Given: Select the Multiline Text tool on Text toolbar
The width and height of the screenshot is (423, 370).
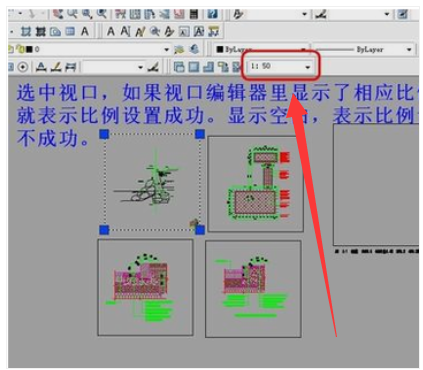Looking at the screenshot, I should (x=110, y=31).
